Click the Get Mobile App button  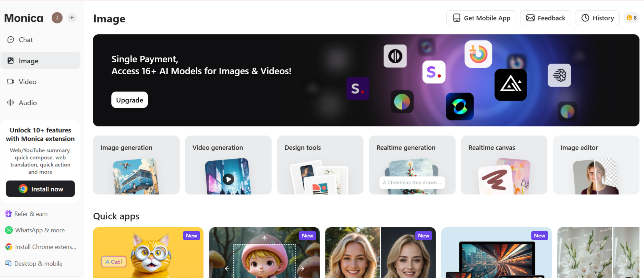[481, 18]
